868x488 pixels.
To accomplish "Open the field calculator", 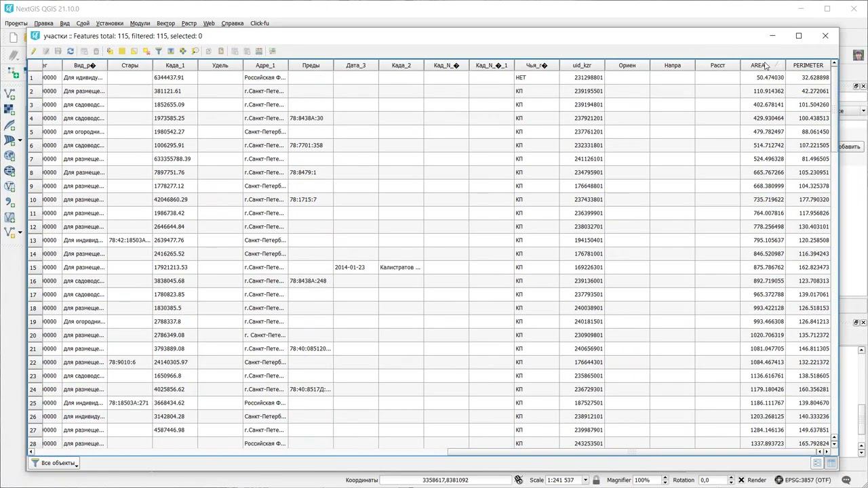I will tap(259, 51).
